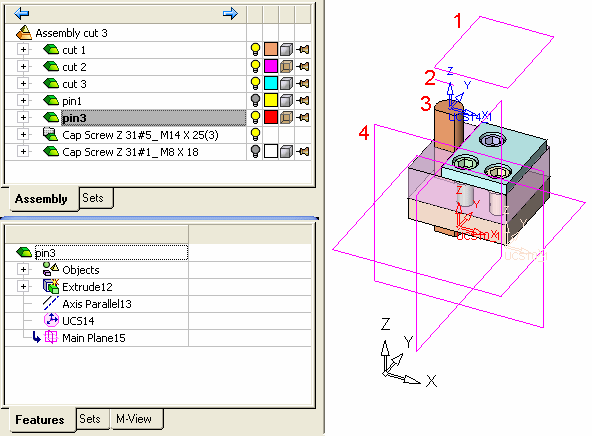The image size is (592, 436).
Task: Open the red color swatch of pin3
Action: click(x=271, y=117)
